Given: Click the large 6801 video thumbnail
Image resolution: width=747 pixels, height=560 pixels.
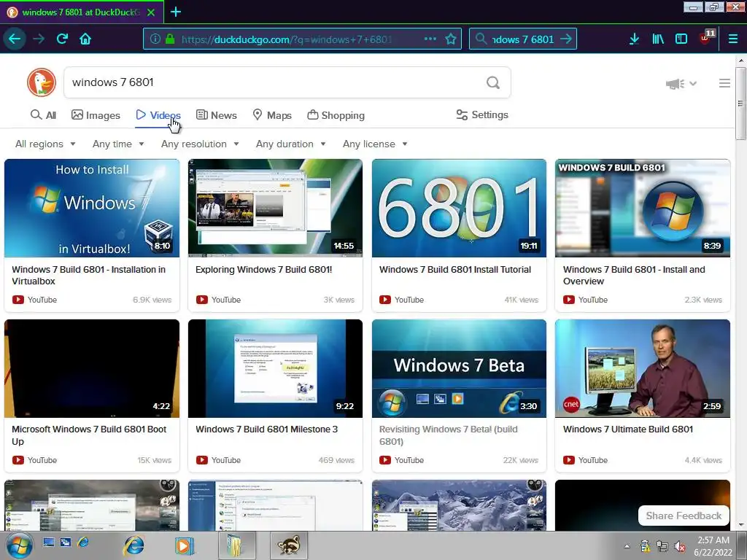Looking at the screenshot, I should click(460, 208).
